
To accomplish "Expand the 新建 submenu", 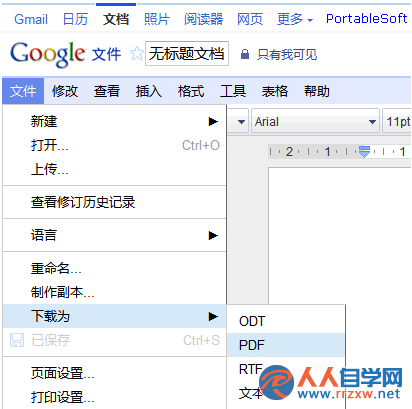I will coord(114,121).
